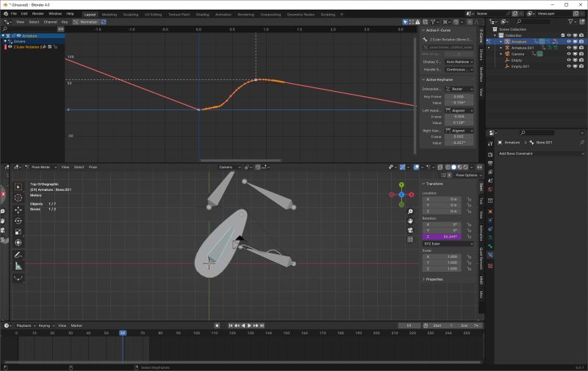
Task: Expand Armature.001 in the outliner tree
Action: click(501, 48)
